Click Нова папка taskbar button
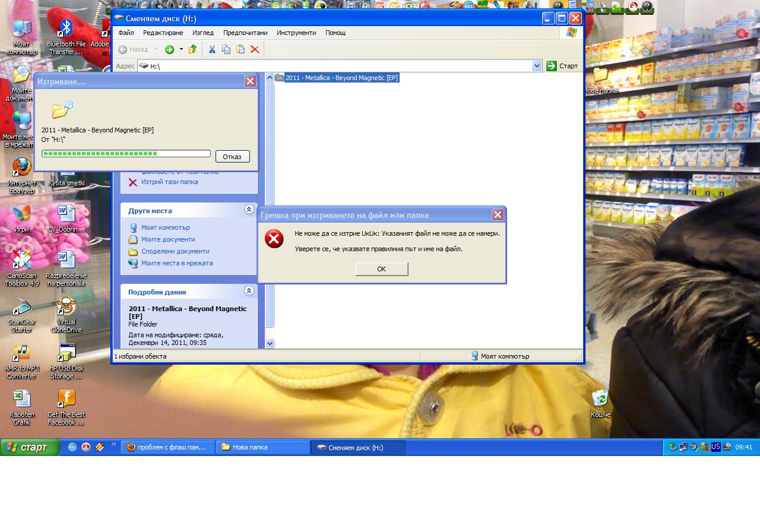This screenshot has width=760, height=532. tap(262, 447)
